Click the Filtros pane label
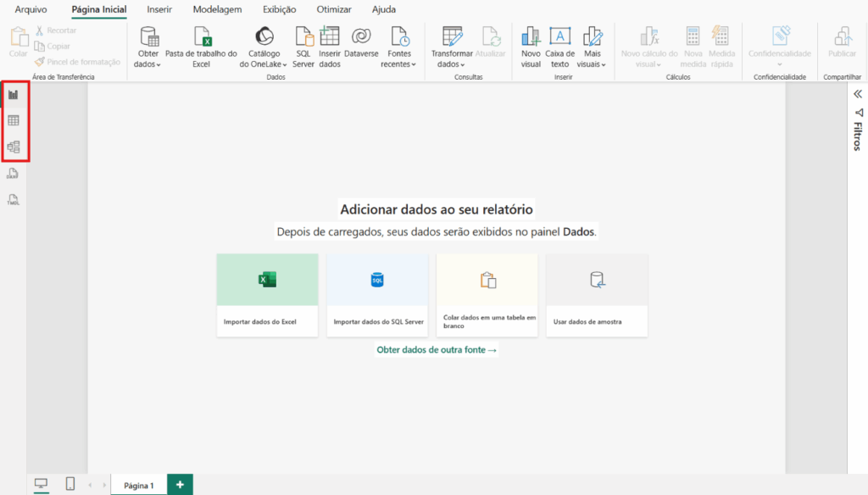 pyautogui.click(x=858, y=136)
